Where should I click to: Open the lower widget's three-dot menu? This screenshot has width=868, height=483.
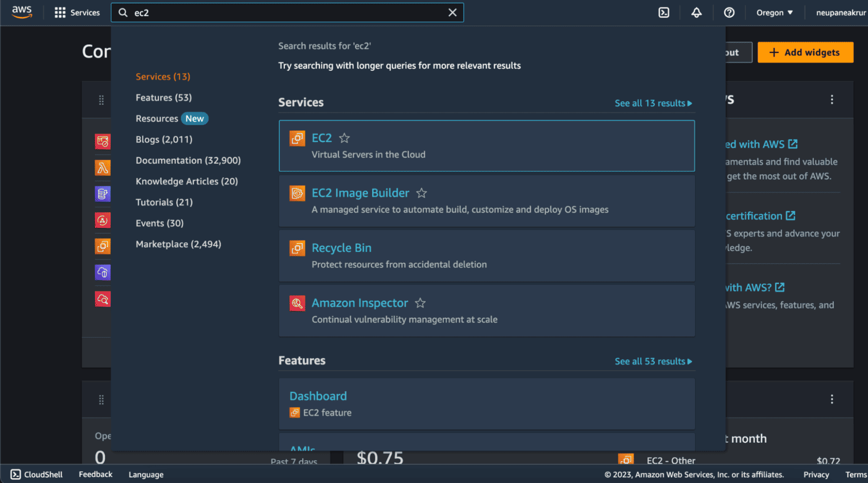(x=832, y=399)
